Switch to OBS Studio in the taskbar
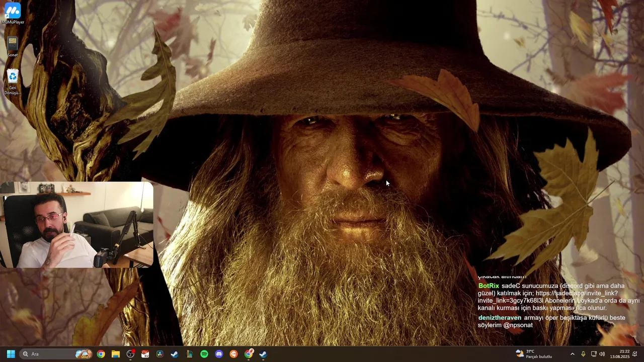 131,354
